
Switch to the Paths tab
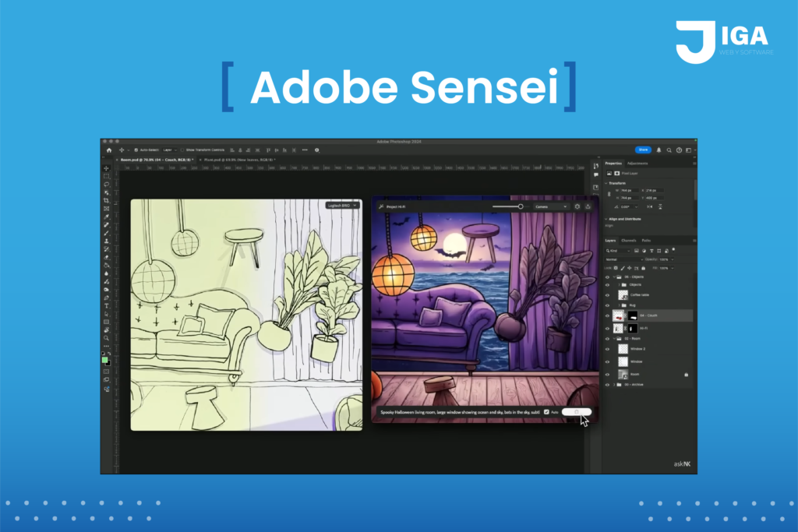646,241
